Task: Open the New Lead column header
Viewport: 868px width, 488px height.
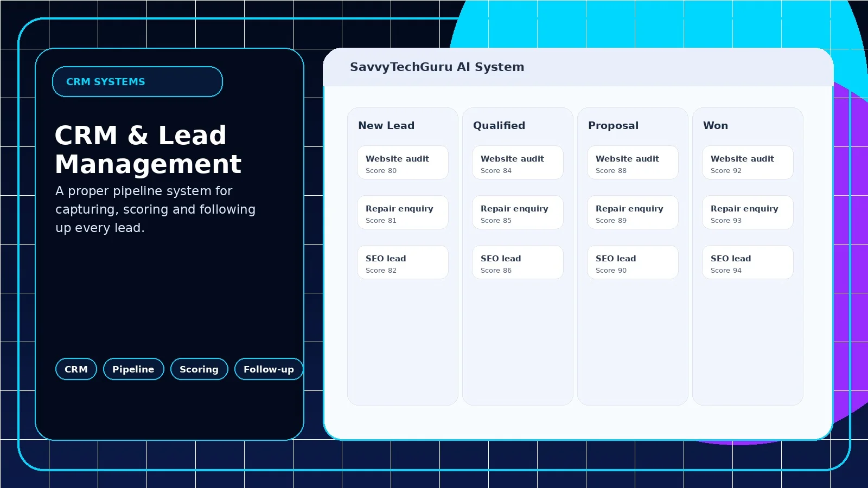Action: click(x=386, y=125)
